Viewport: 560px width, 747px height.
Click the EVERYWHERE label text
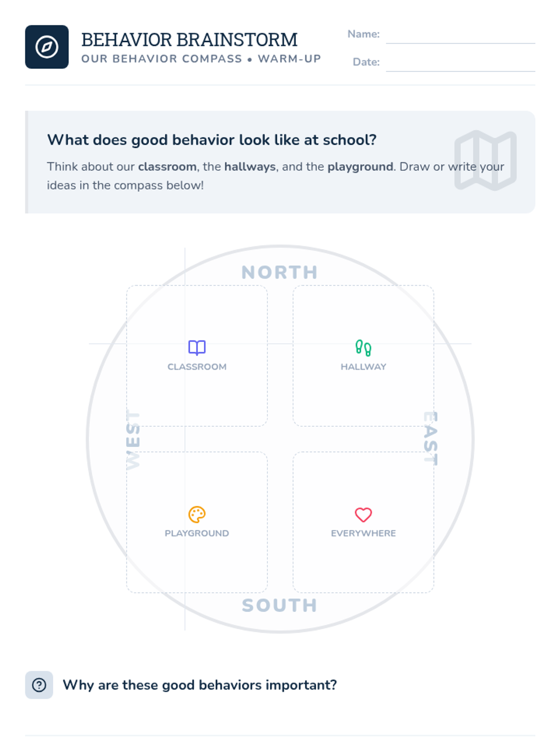[x=363, y=533]
